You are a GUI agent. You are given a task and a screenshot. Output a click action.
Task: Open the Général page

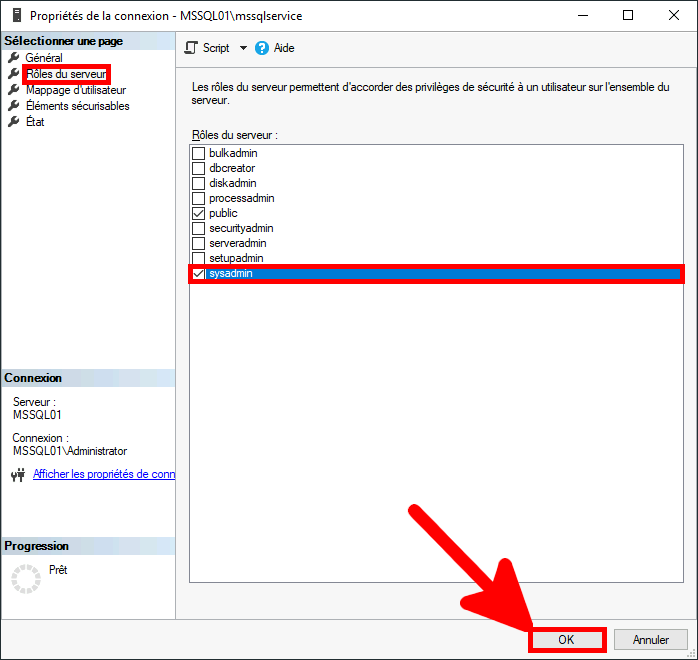tap(44, 57)
